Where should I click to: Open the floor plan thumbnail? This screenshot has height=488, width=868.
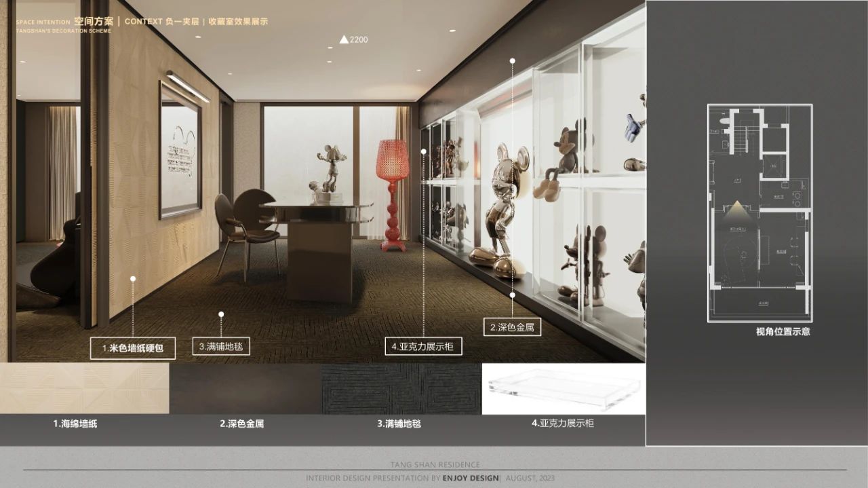coord(759,212)
